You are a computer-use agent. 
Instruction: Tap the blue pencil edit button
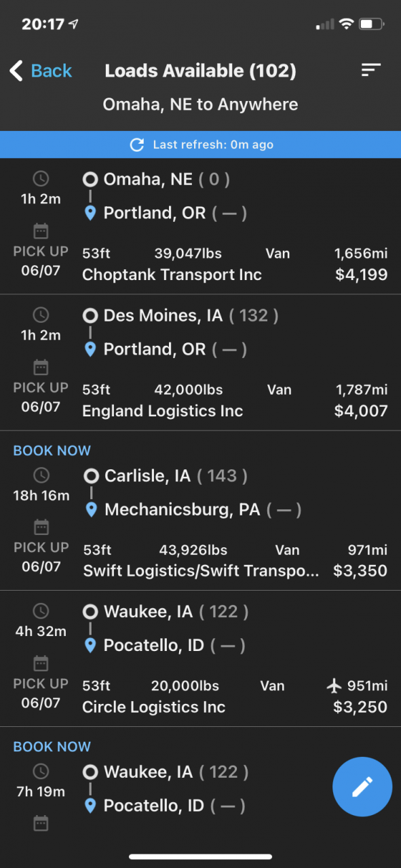coord(362,787)
